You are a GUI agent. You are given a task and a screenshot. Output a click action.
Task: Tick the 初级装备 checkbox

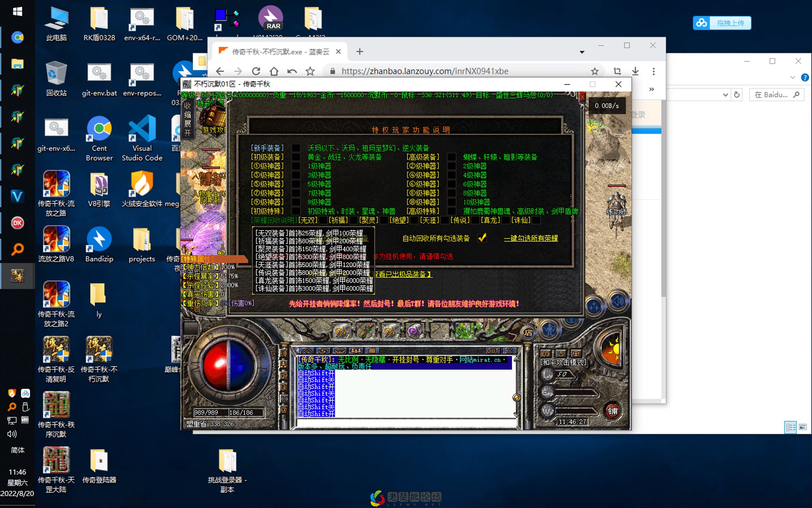(296, 157)
